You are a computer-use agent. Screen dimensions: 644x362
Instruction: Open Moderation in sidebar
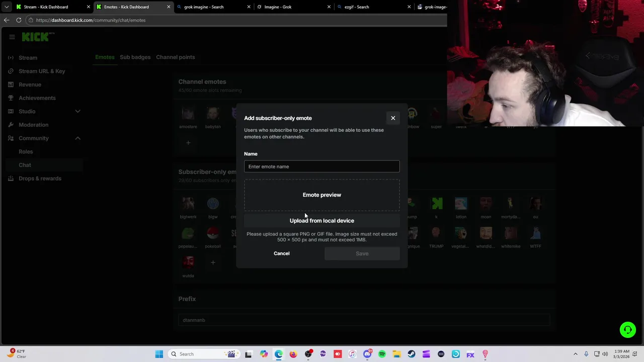33,125
